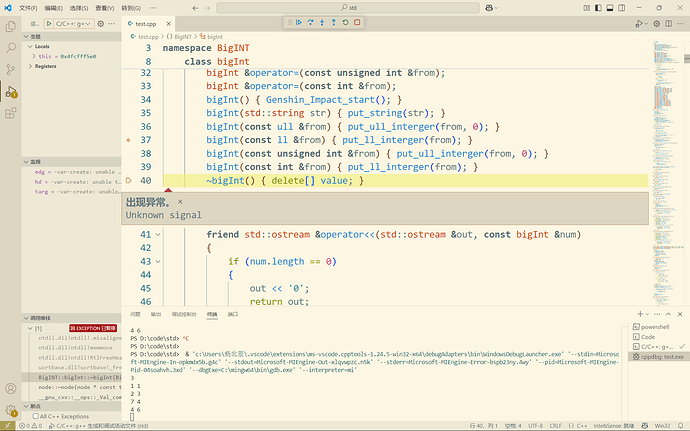Viewport: 690px width, 431px height.
Task: Open the Extensions view
Action: point(11,113)
